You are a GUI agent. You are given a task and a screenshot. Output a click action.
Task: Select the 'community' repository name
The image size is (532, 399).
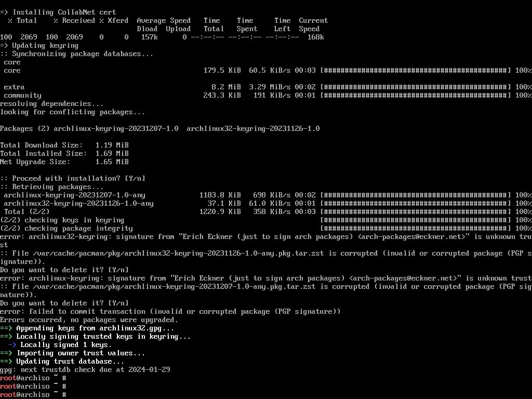tap(23, 96)
